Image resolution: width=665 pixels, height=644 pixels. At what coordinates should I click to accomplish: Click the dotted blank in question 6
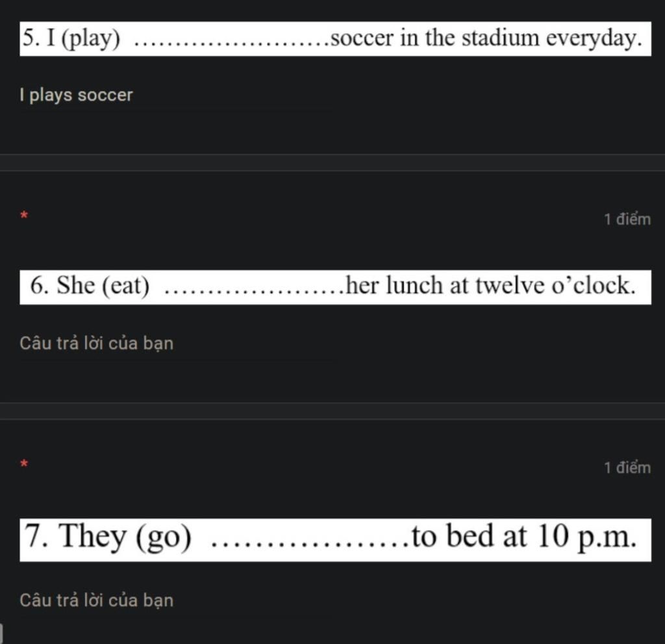point(254,289)
